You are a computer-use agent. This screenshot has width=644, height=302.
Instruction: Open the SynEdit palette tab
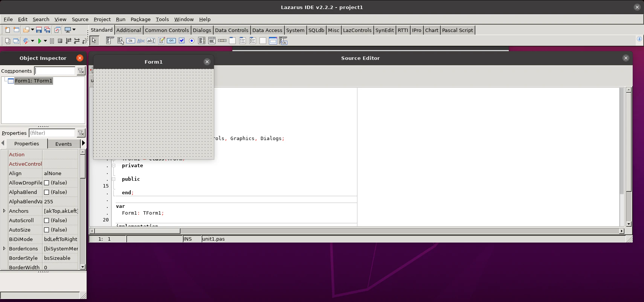(x=385, y=30)
